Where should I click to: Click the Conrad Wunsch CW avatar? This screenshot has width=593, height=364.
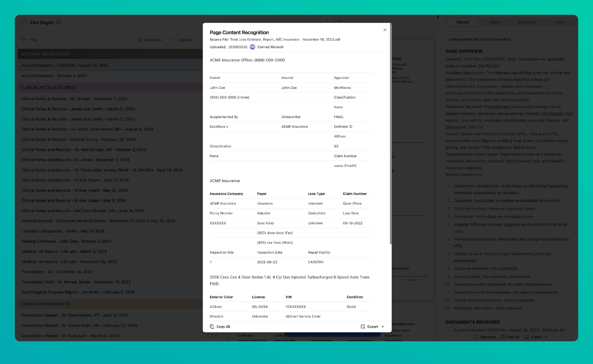[x=252, y=47]
